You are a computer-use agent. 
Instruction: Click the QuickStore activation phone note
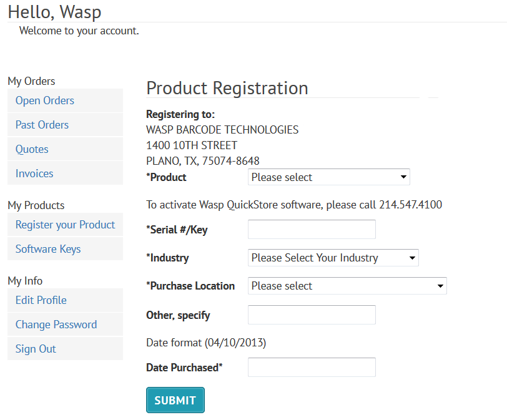(x=294, y=205)
